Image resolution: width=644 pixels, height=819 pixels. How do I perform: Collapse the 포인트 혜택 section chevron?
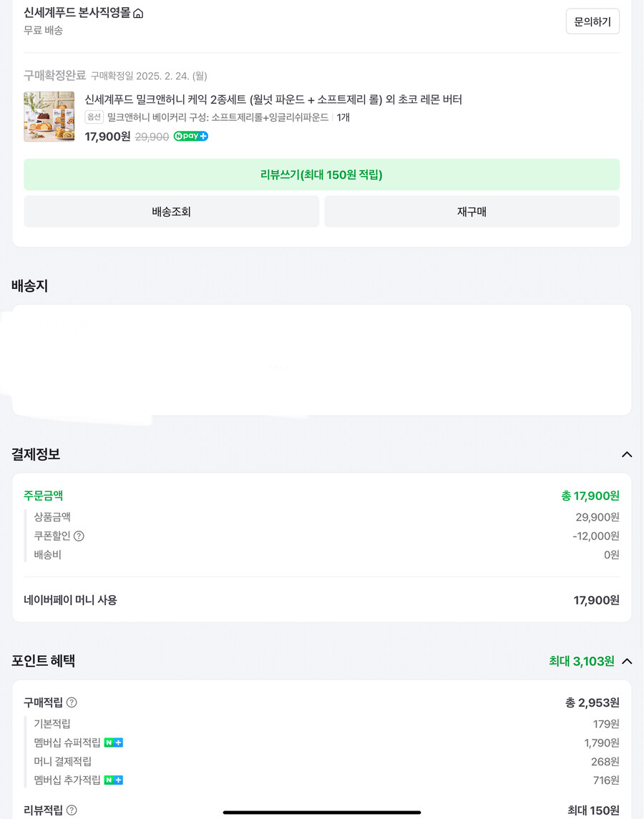point(627,661)
